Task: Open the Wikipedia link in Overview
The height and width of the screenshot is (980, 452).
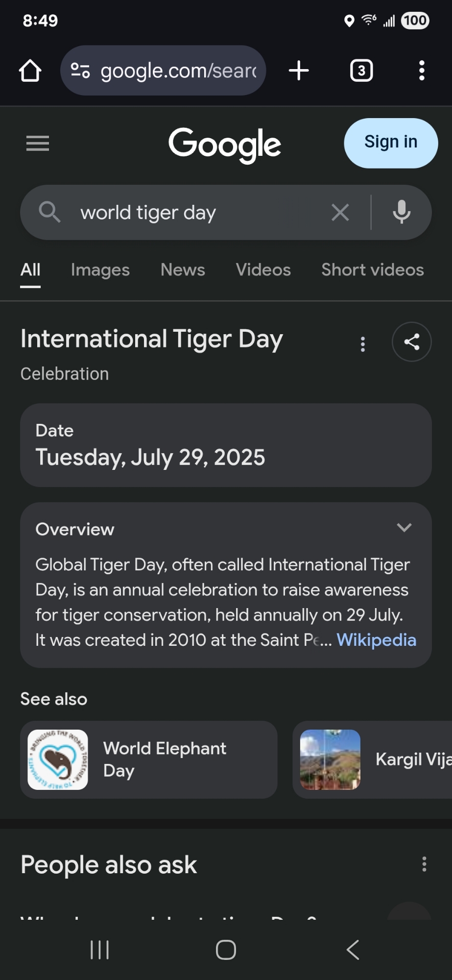Action: (376, 640)
